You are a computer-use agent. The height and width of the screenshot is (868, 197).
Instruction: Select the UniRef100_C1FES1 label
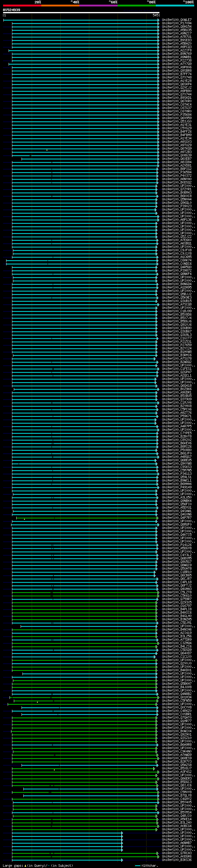(x=176, y=369)
